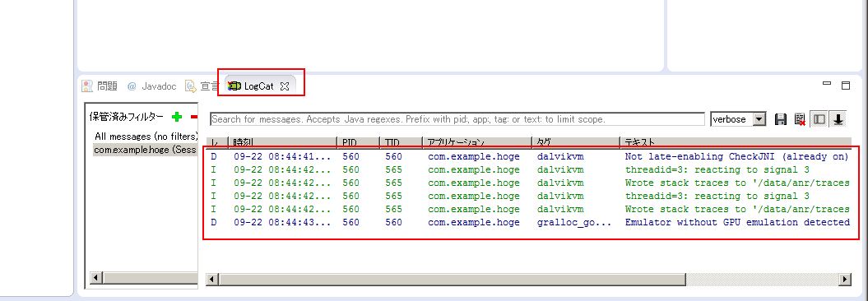This screenshot has height=301, width=868.
Task: Click the PID column header
Action: tap(359, 142)
